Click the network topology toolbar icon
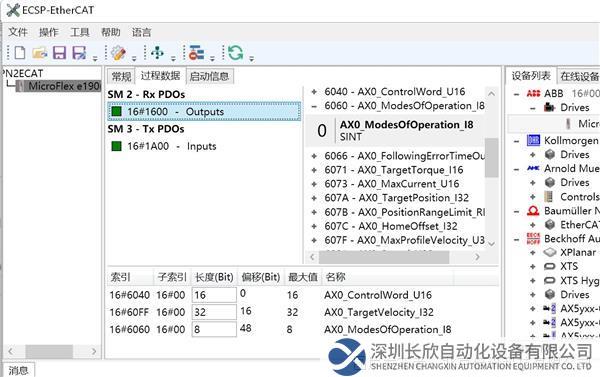 click(157, 52)
